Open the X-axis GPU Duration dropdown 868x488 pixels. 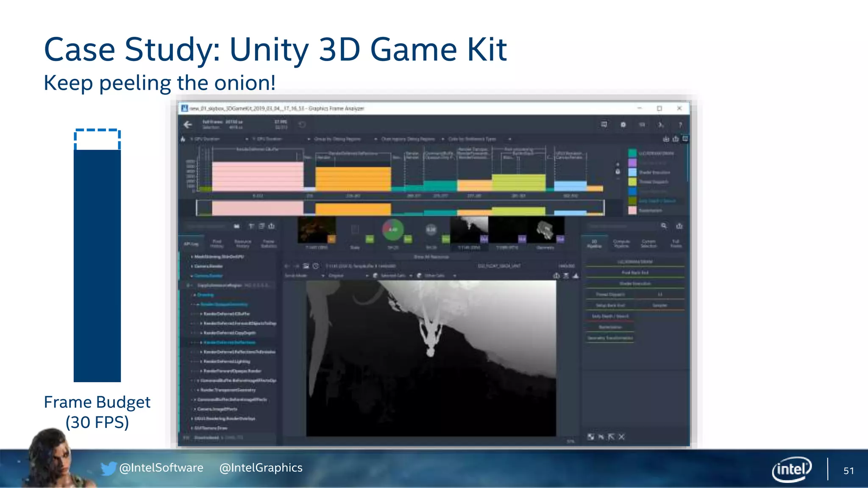219,139
